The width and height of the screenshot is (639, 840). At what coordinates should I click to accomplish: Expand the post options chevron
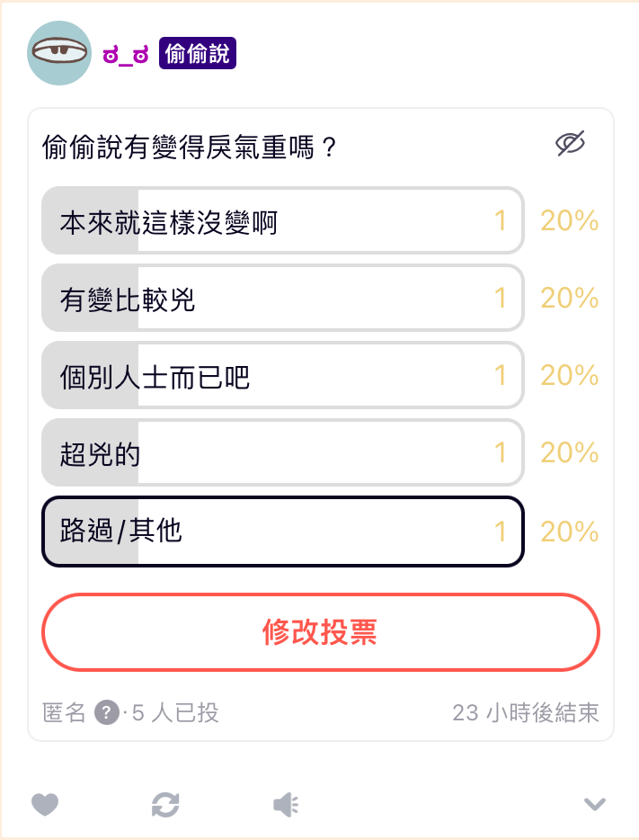595,804
